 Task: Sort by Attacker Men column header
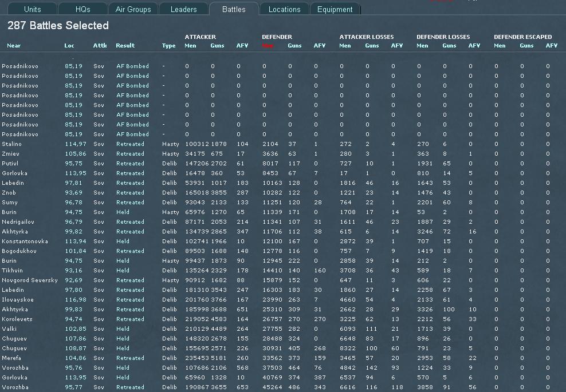coord(190,45)
